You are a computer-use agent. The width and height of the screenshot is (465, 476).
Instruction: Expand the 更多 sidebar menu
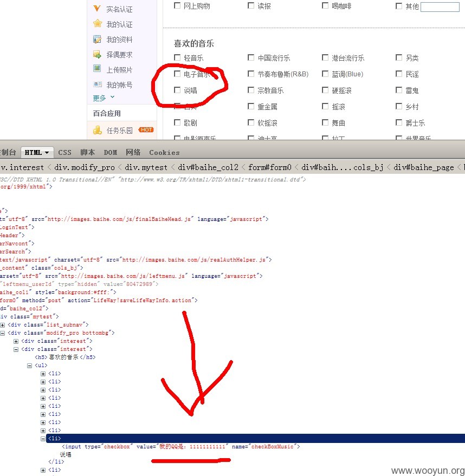[x=104, y=98]
